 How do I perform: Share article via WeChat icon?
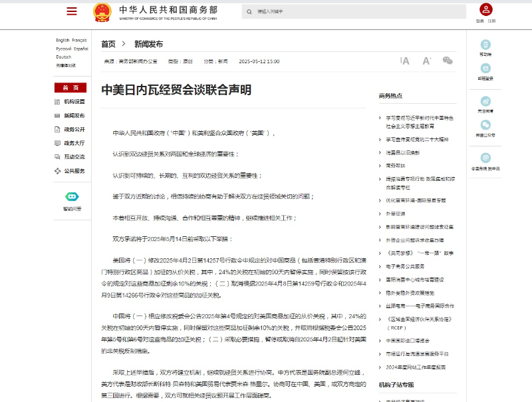point(448,61)
